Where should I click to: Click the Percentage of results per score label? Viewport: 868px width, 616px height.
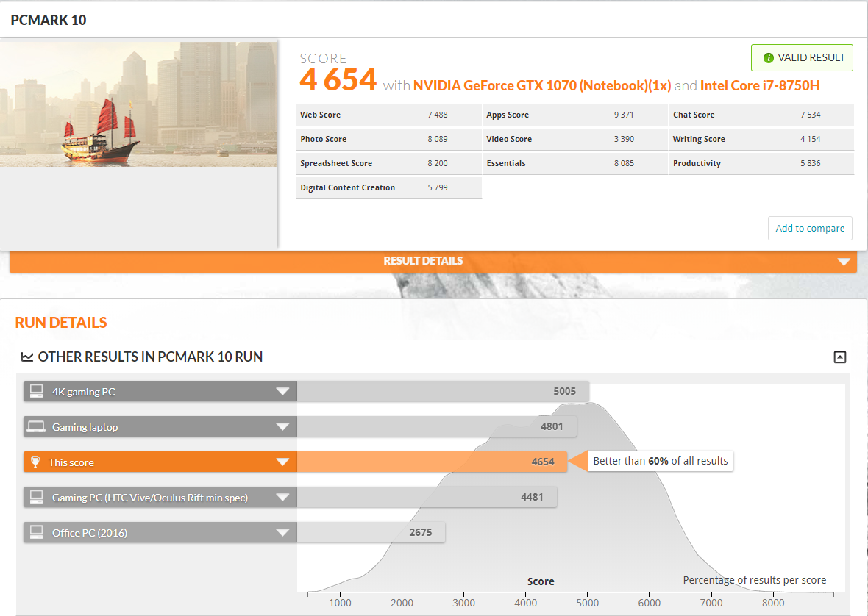pyautogui.click(x=755, y=580)
